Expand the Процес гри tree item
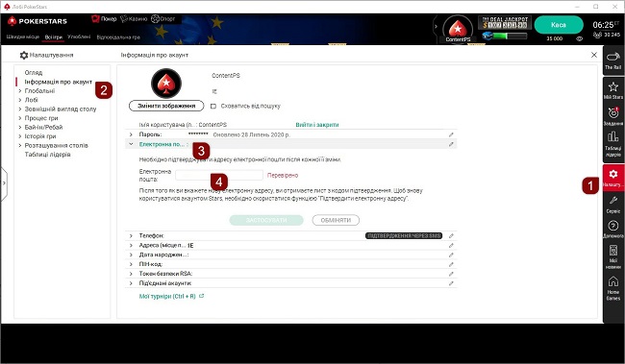Image resolution: width=625 pixels, height=364 pixels. click(x=20, y=118)
